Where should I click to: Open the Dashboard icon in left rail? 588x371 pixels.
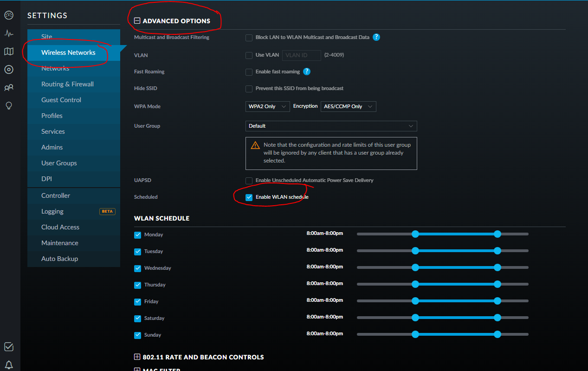click(9, 15)
